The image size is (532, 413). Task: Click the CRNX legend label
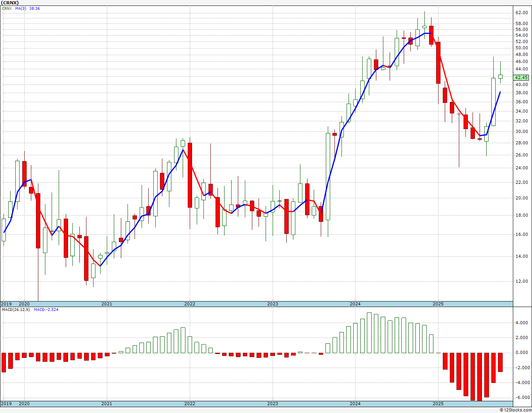pos(7,8)
